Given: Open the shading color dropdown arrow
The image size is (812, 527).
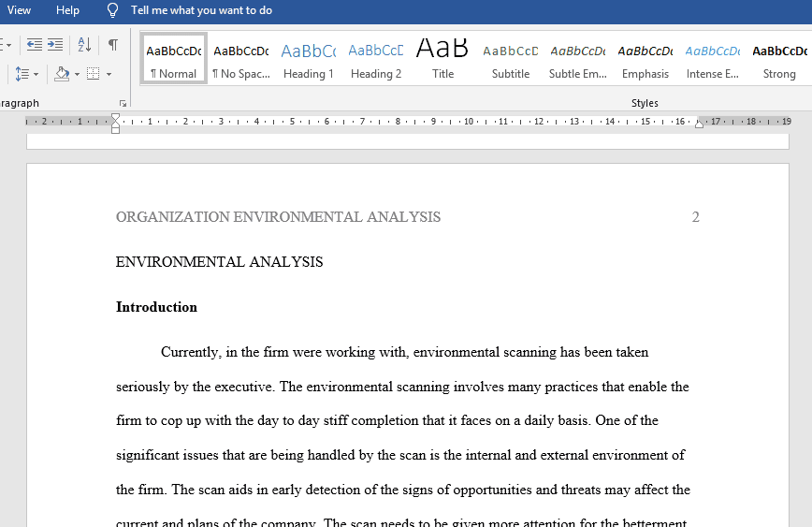Looking at the screenshot, I should (x=77, y=75).
